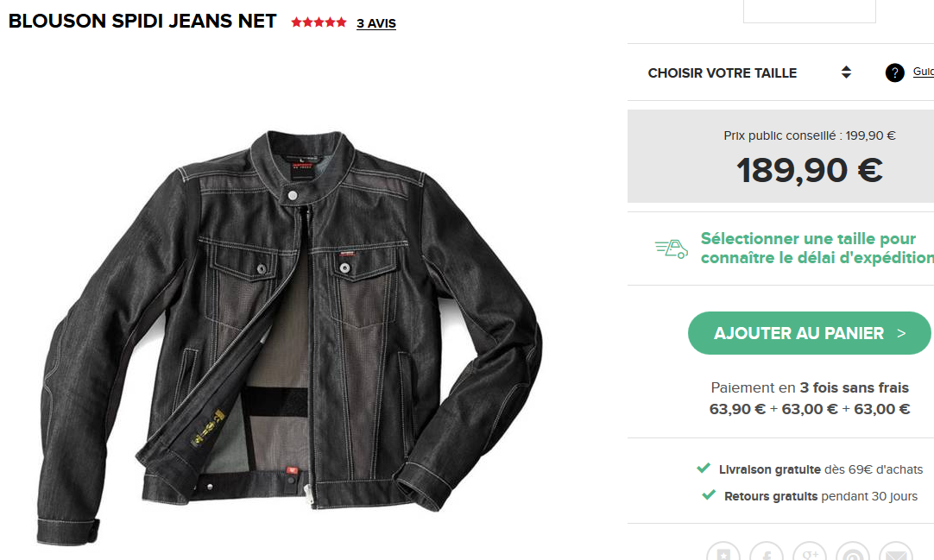Image resolution: width=934 pixels, height=560 pixels.
Task: Open the size guide link
Action: click(x=924, y=72)
